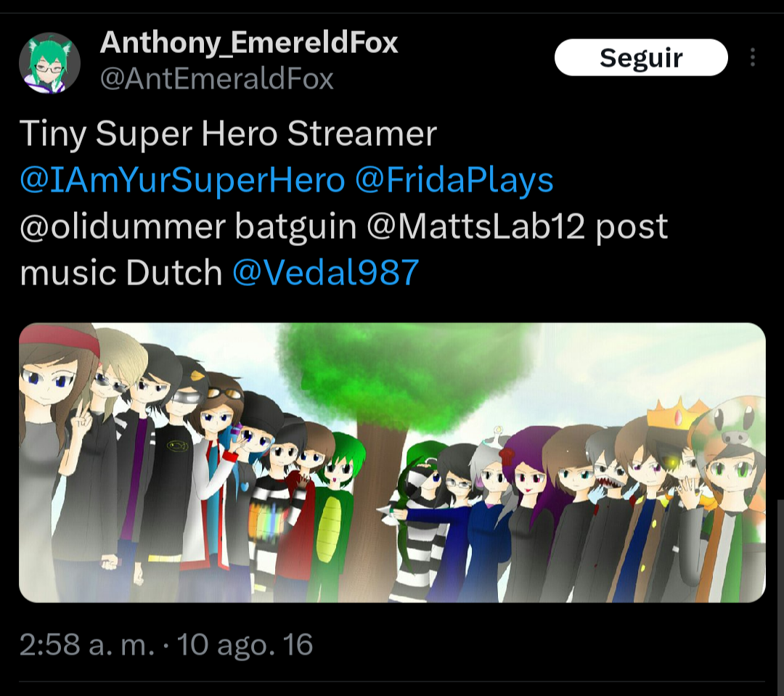The width and height of the screenshot is (784, 696).
Task: Click the red headband character in artwork
Action: 55,450
